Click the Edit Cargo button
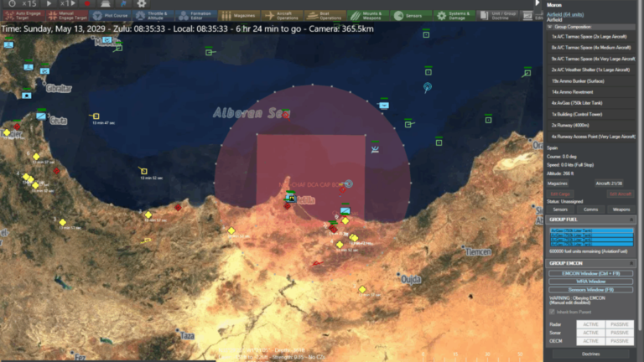The height and width of the screenshot is (362, 644). pos(560,194)
